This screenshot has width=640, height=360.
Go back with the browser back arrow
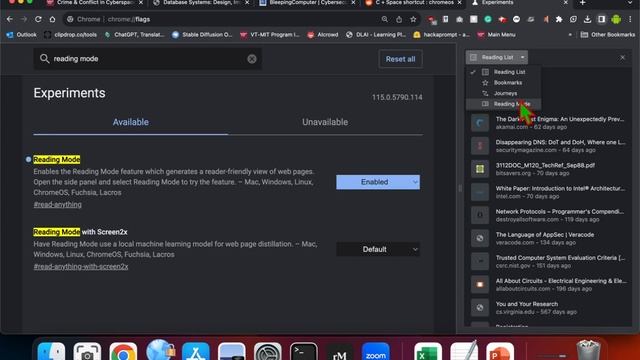tap(9, 19)
